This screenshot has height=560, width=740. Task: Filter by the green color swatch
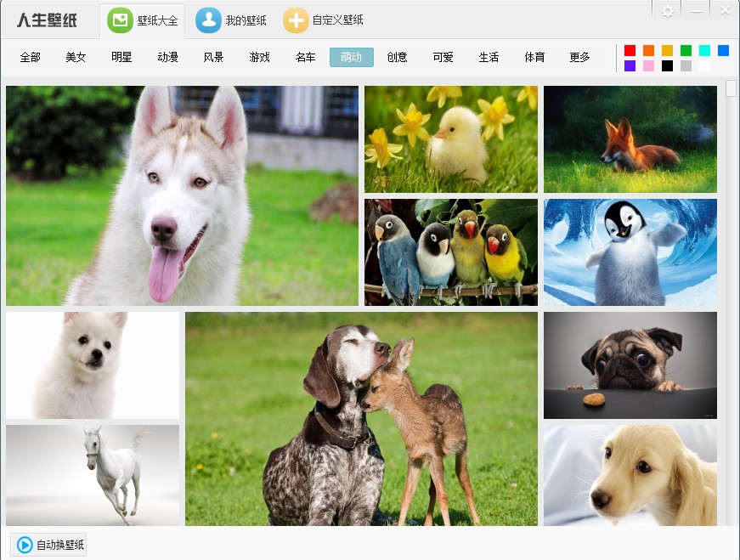[x=686, y=50]
